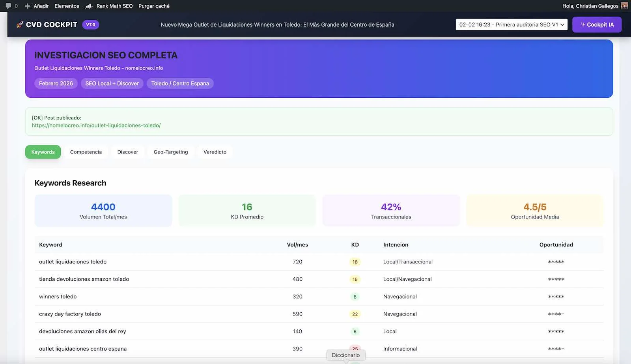The height and width of the screenshot is (364, 631).
Task: Open the auditoria SEO V1 dropdown
Action: [x=511, y=24]
